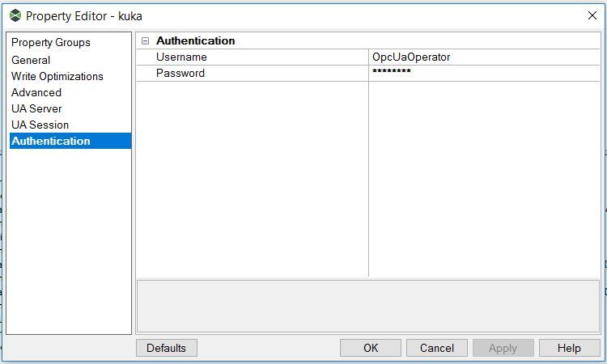Select the Username property row label
Screen dimensions: 607x364
pos(253,57)
